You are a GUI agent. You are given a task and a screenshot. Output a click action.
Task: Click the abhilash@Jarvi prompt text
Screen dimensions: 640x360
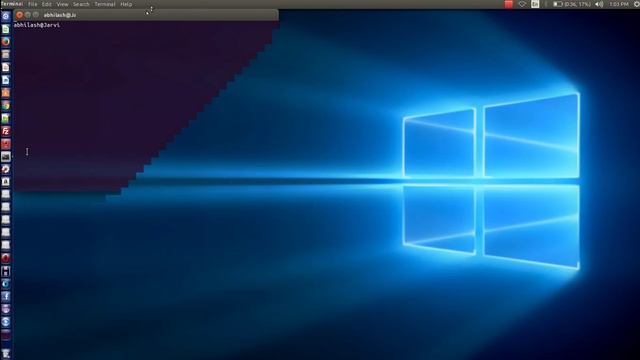[x=37, y=25]
